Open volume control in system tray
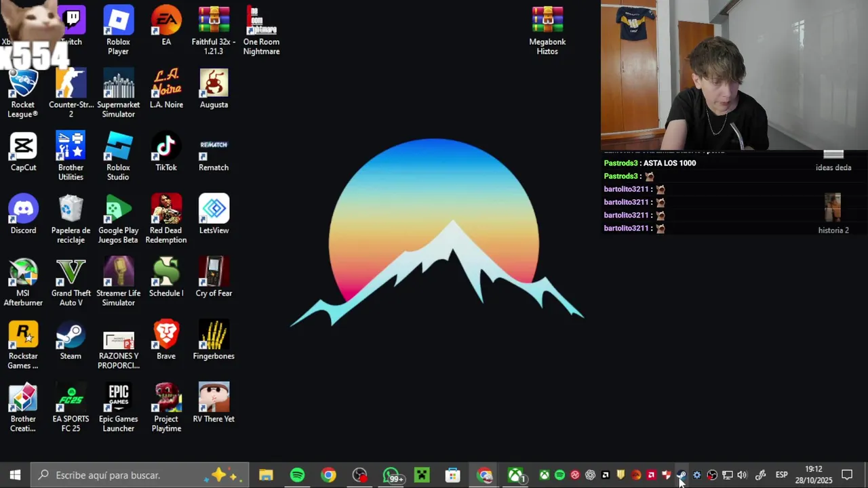Screen dimensions: 868x488 [x=742, y=475]
